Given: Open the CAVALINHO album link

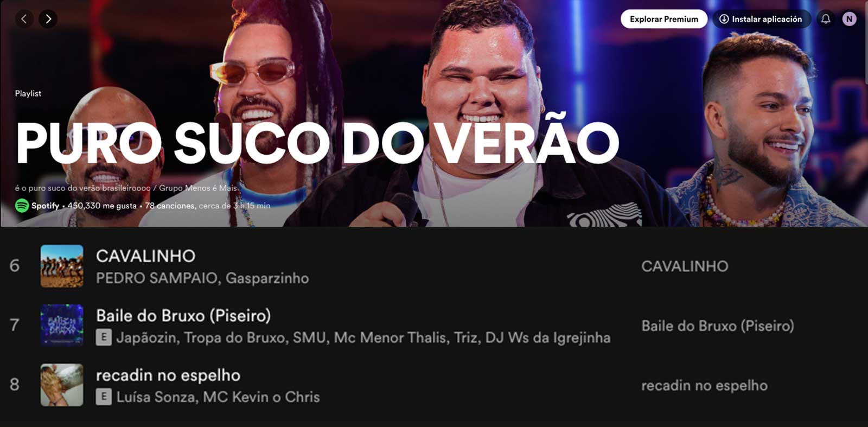Looking at the screenshot, I should point(685,266).
